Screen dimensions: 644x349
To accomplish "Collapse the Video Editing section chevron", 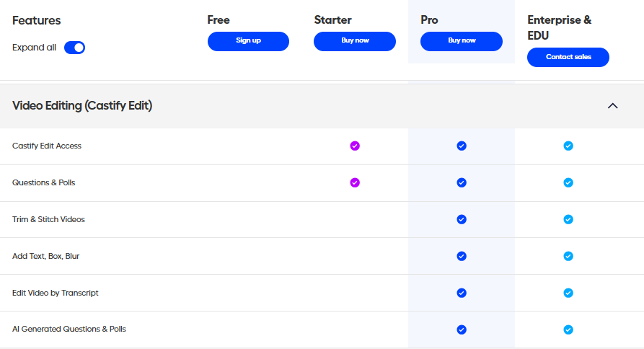I will [x=613, y=106].
